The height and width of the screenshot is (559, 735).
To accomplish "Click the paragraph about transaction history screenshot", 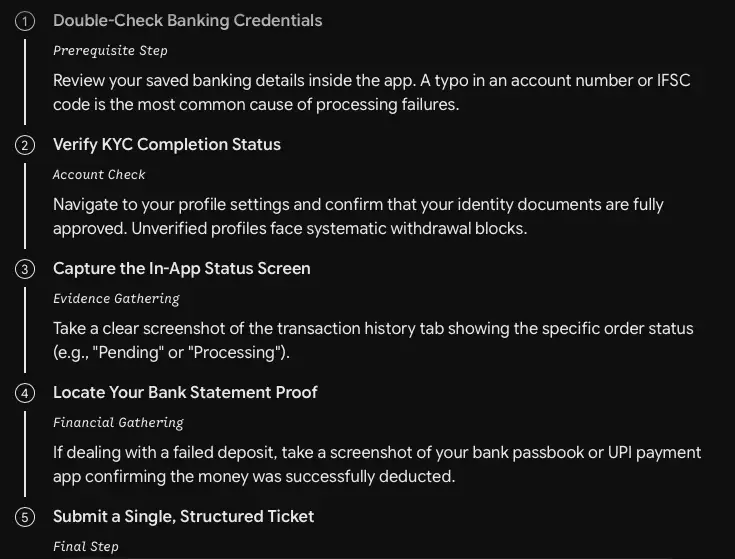I will pyautogui.click(x=373, y=340).
